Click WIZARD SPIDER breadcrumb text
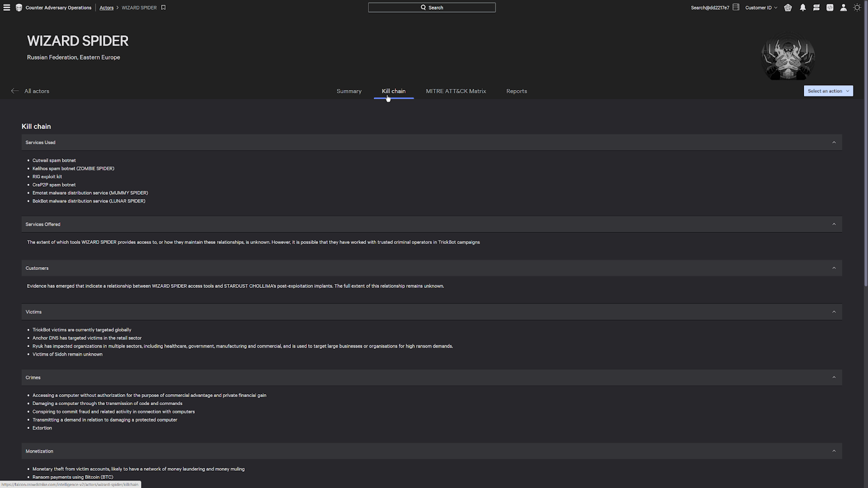The width and height of the screenshot is (868, 488). point(139,8)
